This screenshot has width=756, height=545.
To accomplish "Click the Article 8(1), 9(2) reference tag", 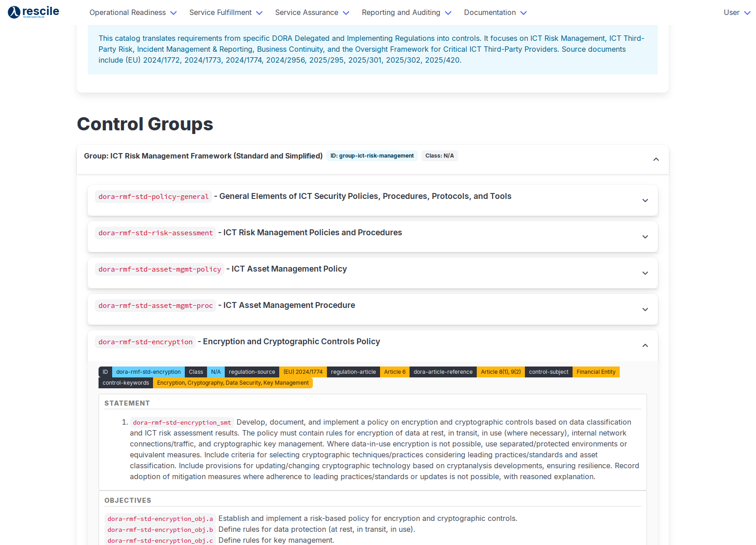I will click(500, 372).
